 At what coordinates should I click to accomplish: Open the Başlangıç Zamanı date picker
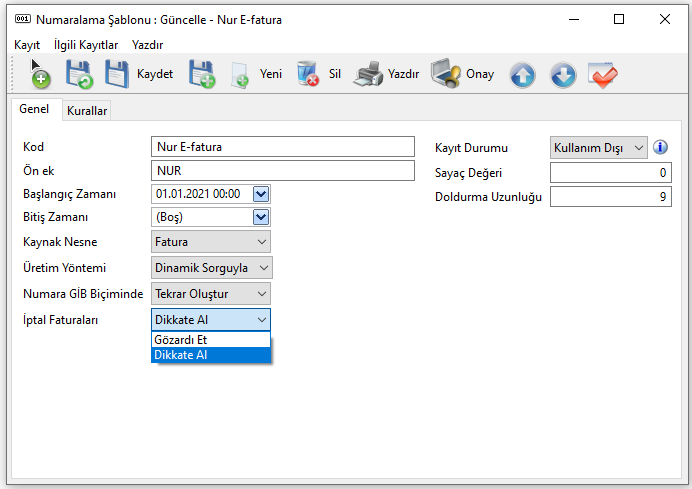pyautogui.click(x=261, y=194)
